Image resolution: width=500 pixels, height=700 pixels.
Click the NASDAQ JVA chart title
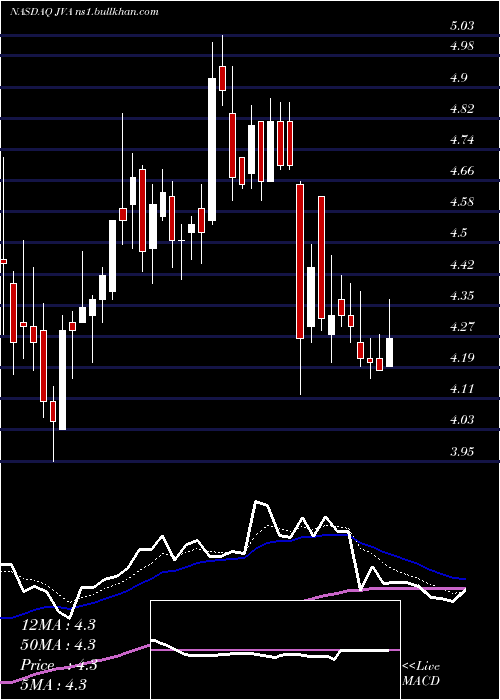tap(84, 12)
